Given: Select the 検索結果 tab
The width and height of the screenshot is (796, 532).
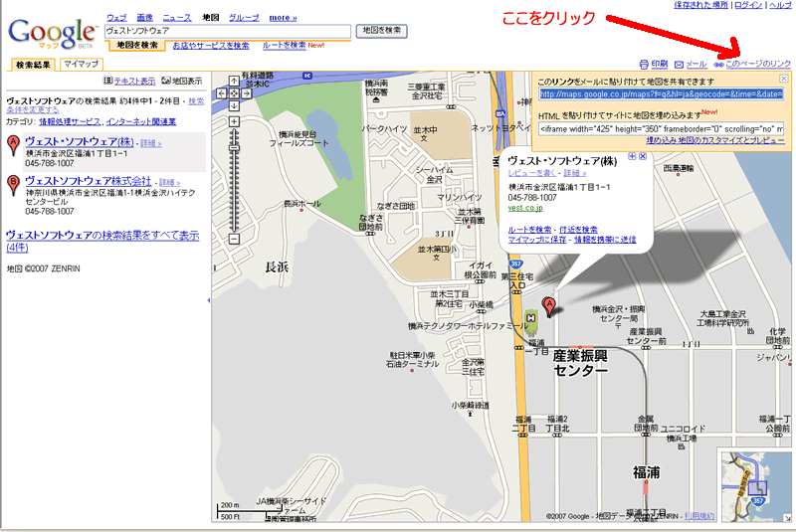Looking at the screenshot, I should [33, 65].
